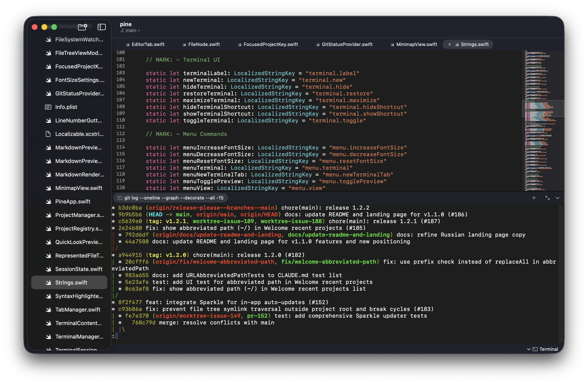This screenshot has height=385, width=588.
Task: Maximize the terminal using the diagonal-arrows icon
Action: tap(547, 198)
